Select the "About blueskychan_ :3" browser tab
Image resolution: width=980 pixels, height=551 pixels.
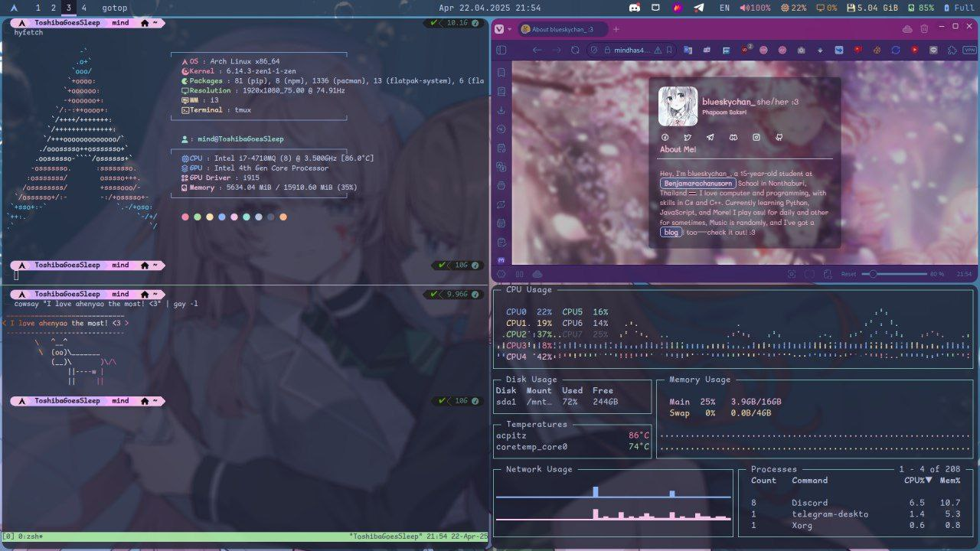click(x=563, y=29)
